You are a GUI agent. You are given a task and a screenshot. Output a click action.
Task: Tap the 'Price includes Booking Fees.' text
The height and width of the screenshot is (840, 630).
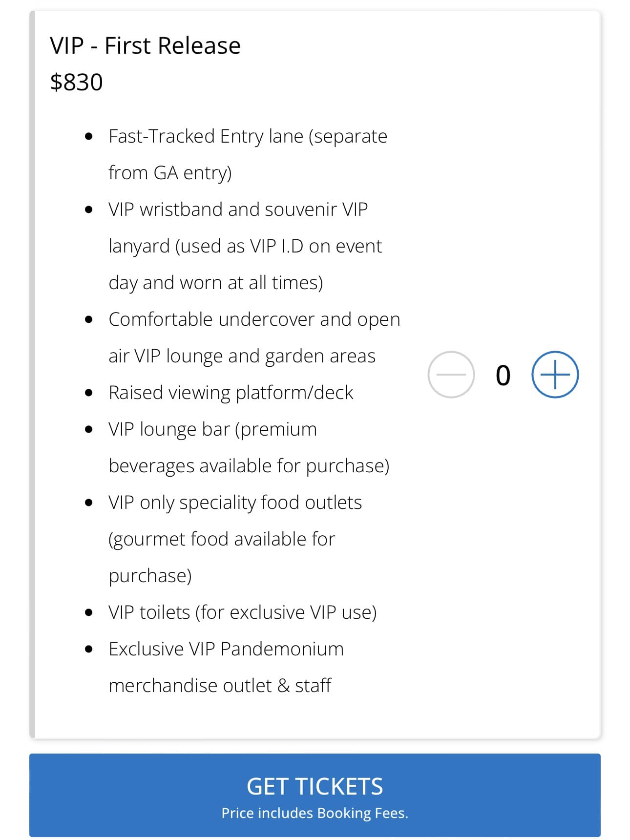[315, 813]
